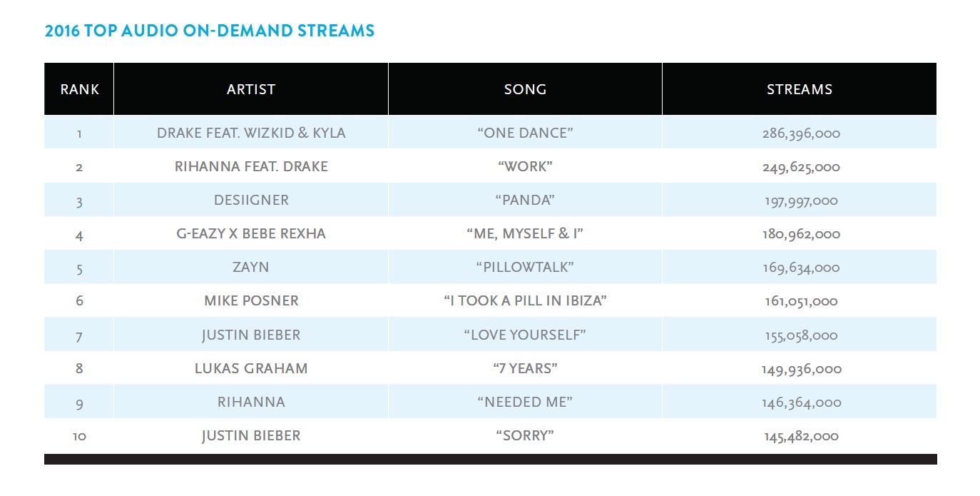
Task: Click the STREAMS column header
Action: [x=800, y=89]
